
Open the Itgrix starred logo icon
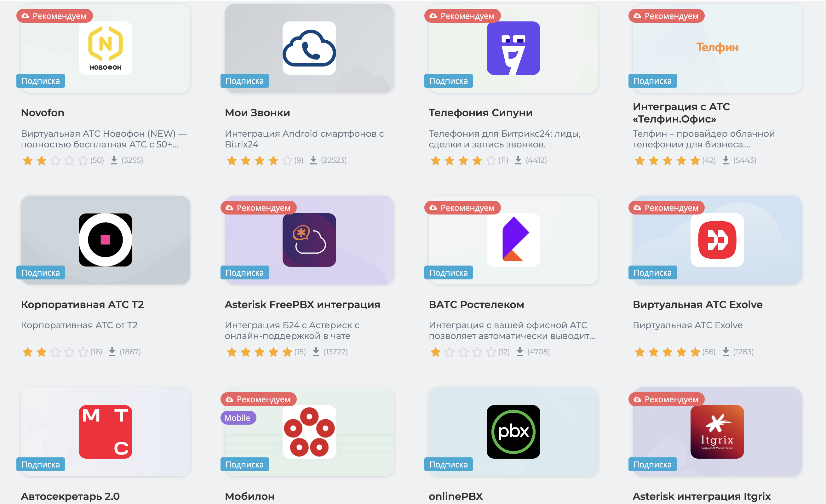(x=717, y=432)
